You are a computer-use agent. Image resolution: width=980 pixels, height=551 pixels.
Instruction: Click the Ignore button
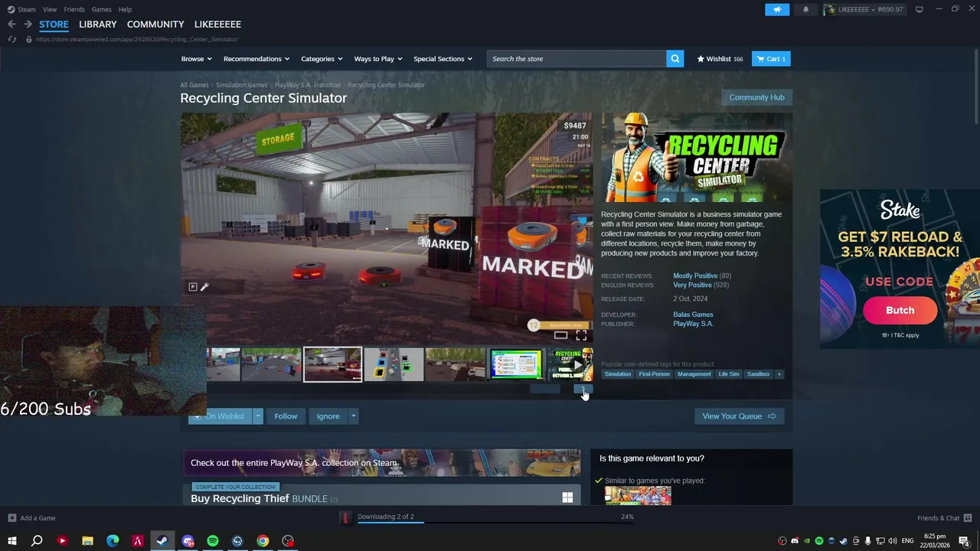[328, 416]
